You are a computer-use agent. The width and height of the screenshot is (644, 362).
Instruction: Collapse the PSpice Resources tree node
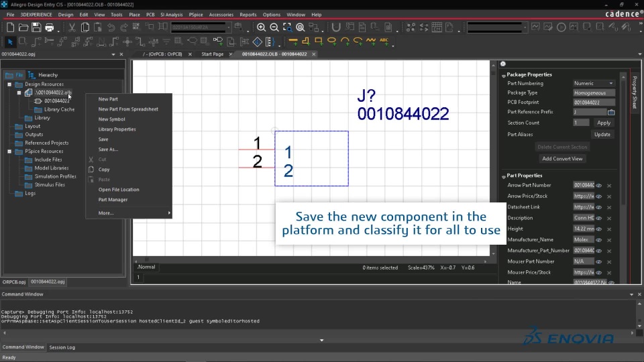pos(9,152)
